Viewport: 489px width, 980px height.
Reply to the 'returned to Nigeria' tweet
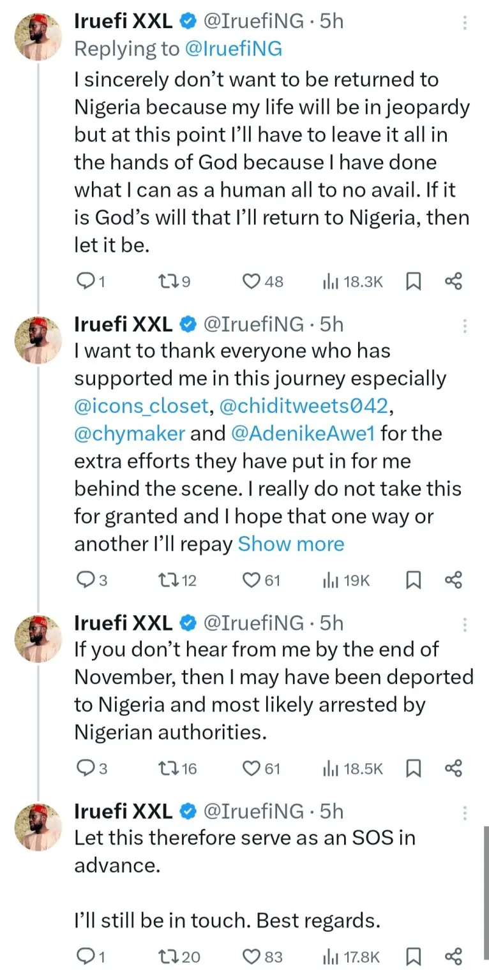[x=86, y=281]
